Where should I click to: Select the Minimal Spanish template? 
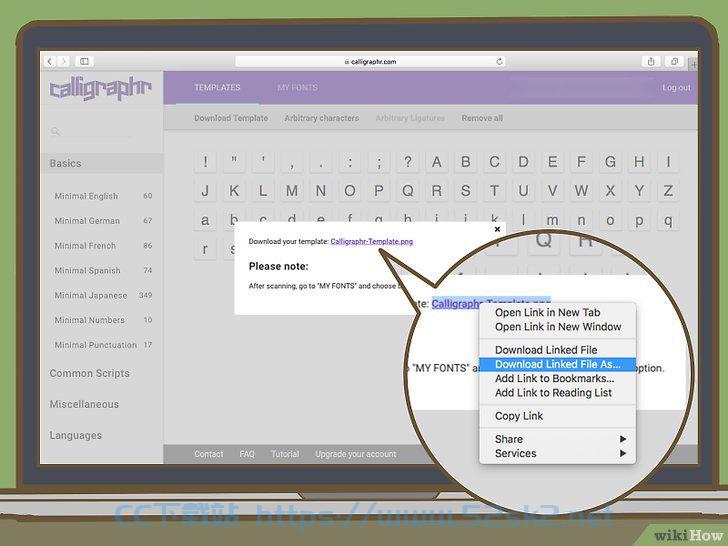tap(103, 270)
